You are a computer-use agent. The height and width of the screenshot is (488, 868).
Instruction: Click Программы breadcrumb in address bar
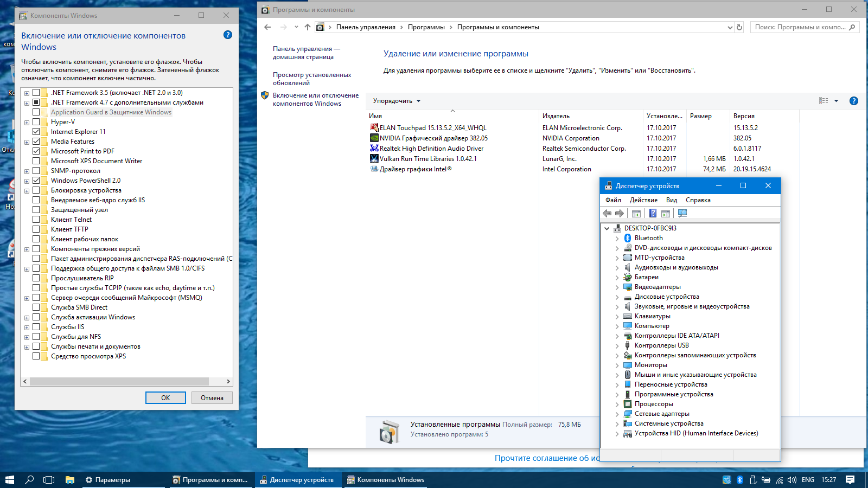(426, 27)
